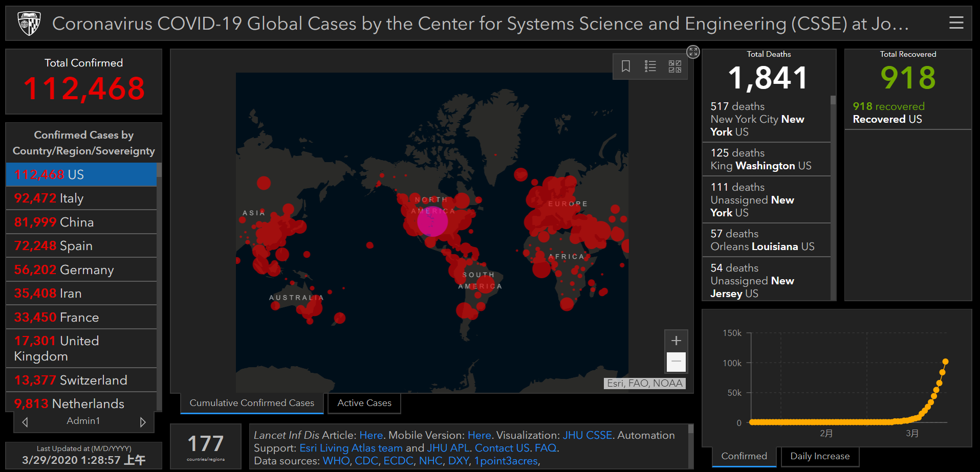Select King Washington deaths entry

click(766, 159)
